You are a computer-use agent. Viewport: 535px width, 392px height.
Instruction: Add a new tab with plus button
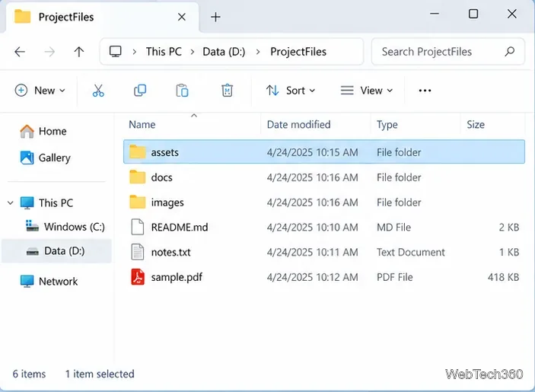(x=215, y=17)
